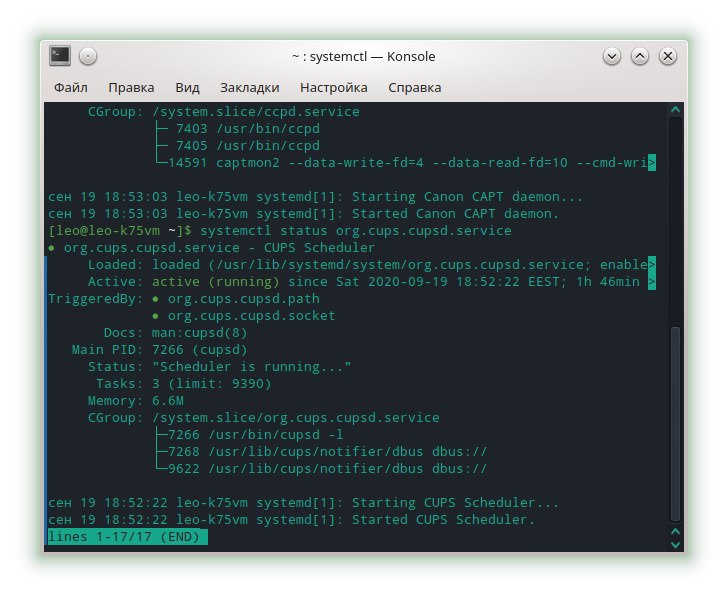Open the Файл menu

71,87
